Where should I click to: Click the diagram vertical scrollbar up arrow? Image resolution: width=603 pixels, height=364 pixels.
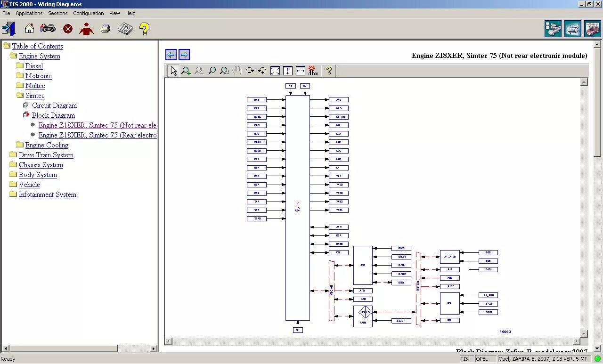click(584, 81)
